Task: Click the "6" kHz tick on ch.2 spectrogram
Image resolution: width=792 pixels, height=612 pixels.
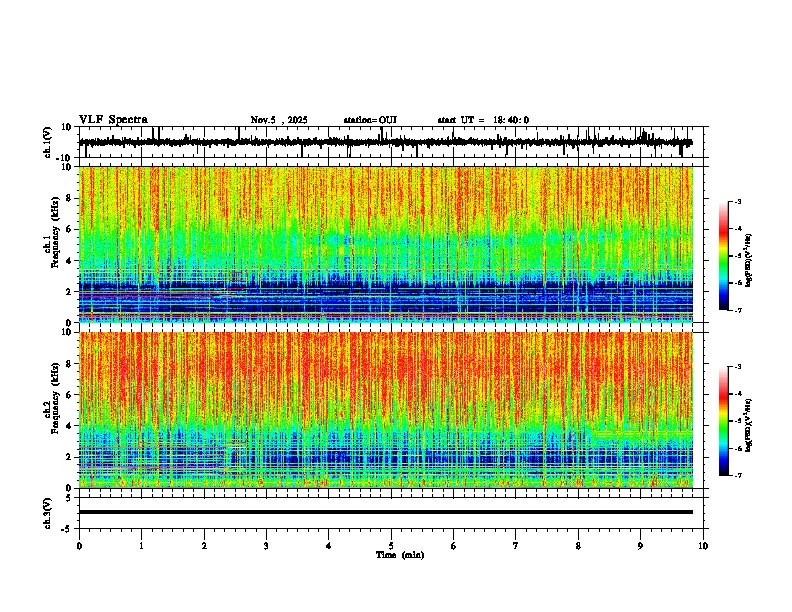Action: click(x=70, y=395)
